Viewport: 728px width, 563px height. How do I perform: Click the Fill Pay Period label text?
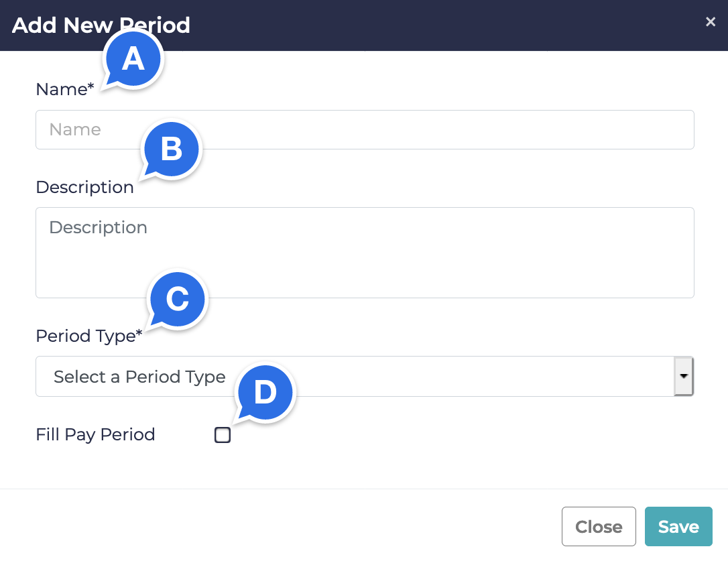point(95,435)
